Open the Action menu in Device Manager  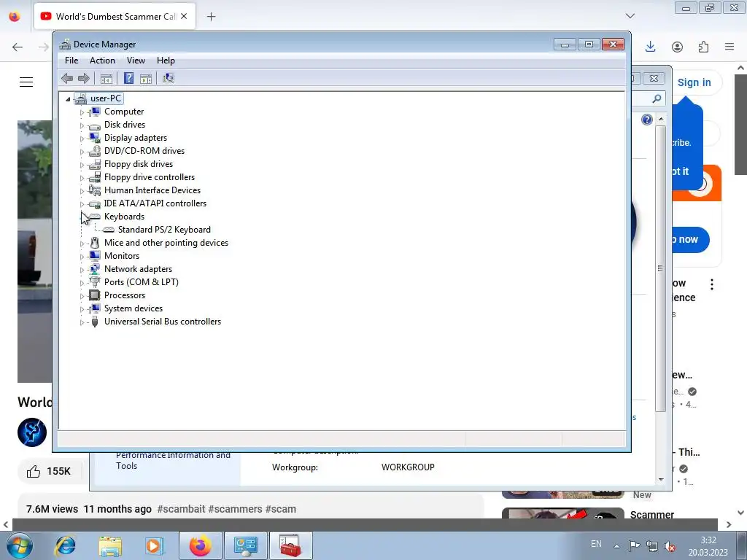[102, 61]
